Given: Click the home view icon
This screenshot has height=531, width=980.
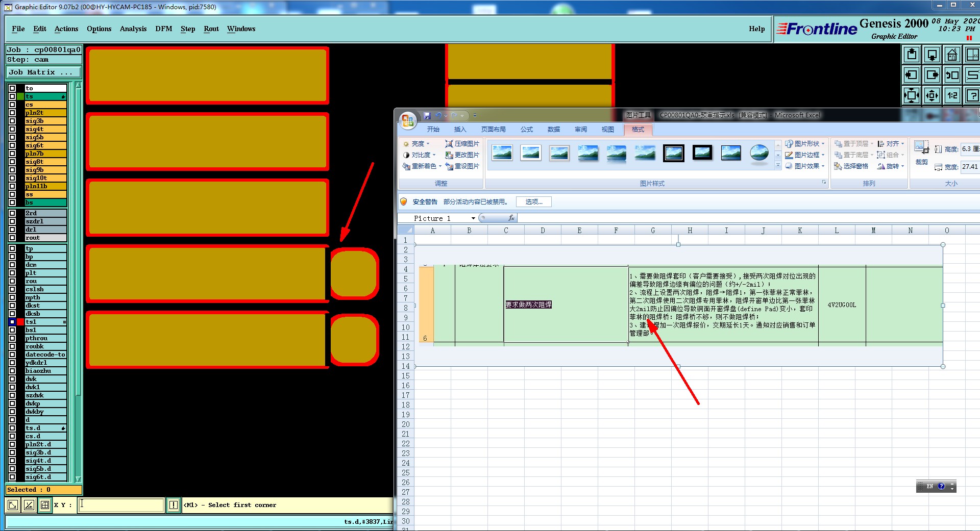Looking at the screenshot, I should point(952,55).
